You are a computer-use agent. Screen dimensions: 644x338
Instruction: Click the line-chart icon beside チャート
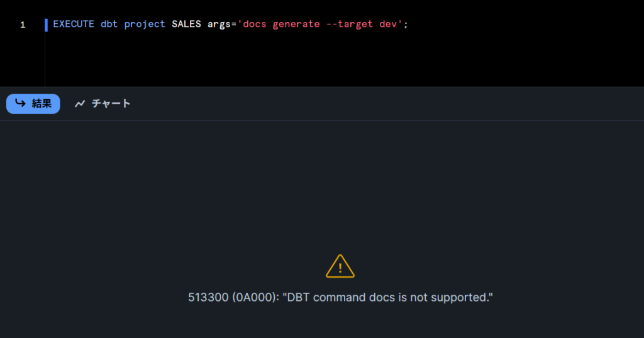80,104
